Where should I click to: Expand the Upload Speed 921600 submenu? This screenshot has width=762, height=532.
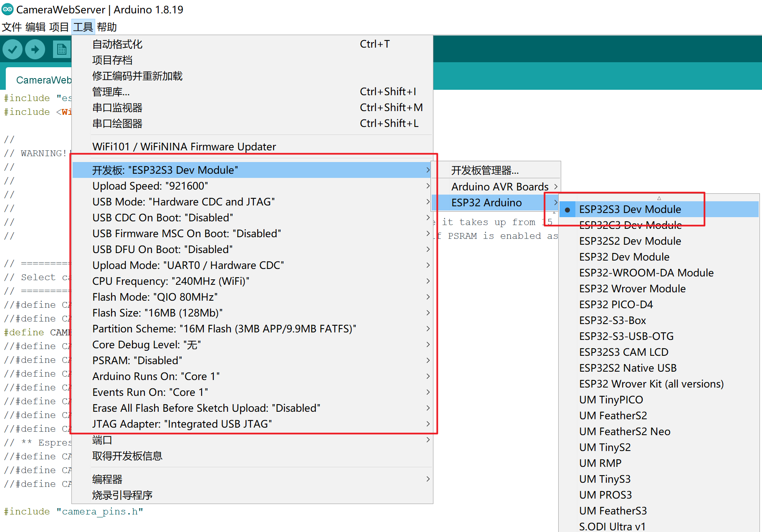252,186
